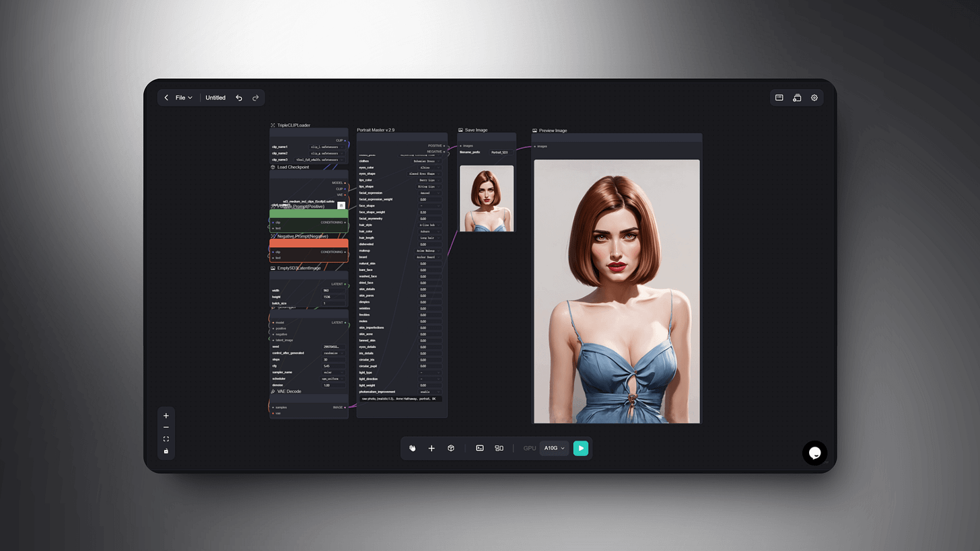Screen dimensions: 980x551
Task: Open eyes_color Albino dropdown
Action: pyautogui.click(x=429, y=168)
